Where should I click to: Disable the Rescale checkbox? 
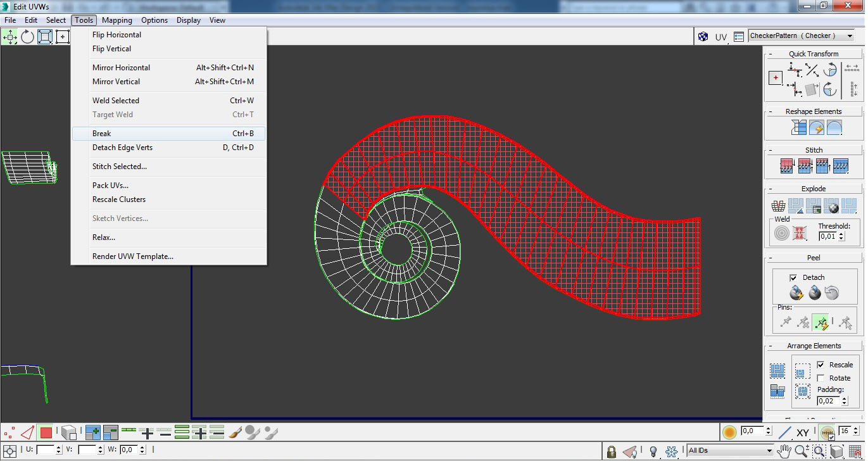[x=821, y=365]
